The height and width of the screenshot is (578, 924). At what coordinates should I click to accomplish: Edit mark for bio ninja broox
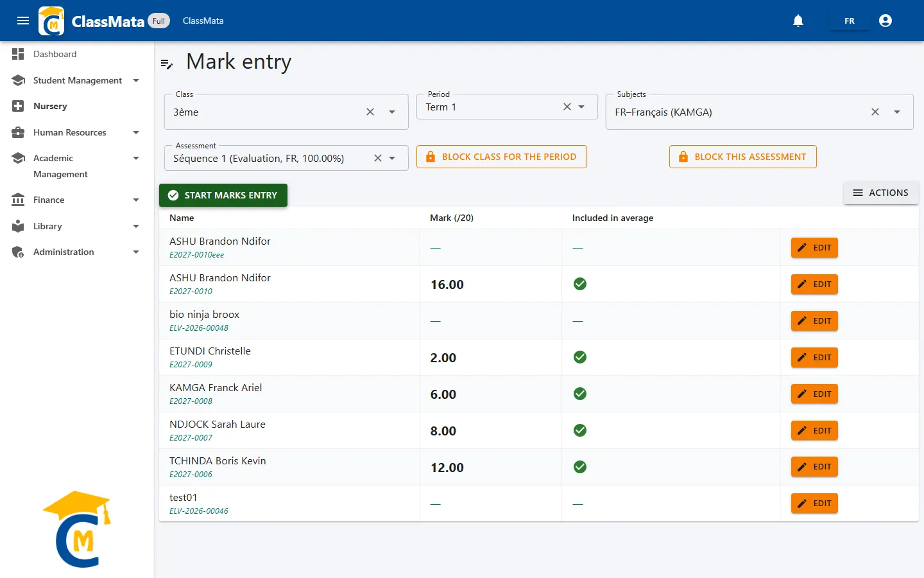click(x=814, y=320)
